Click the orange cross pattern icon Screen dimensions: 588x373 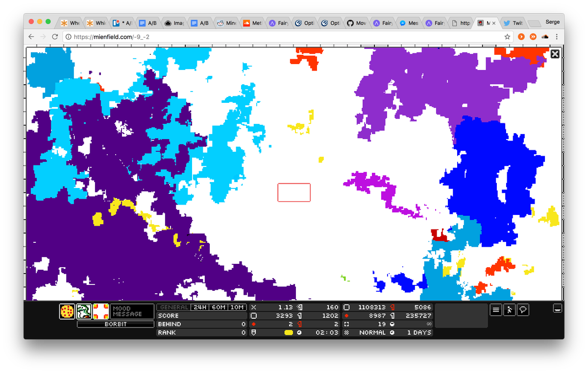point(100,311)
